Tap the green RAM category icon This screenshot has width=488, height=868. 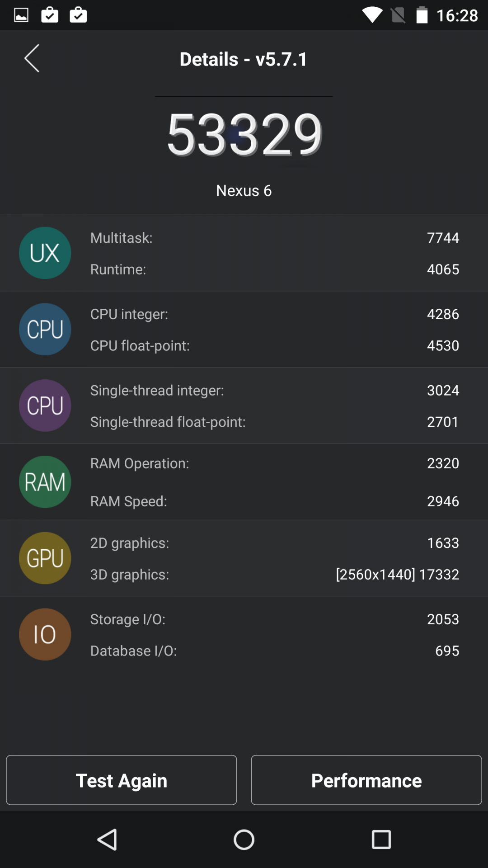coord(45,482)
